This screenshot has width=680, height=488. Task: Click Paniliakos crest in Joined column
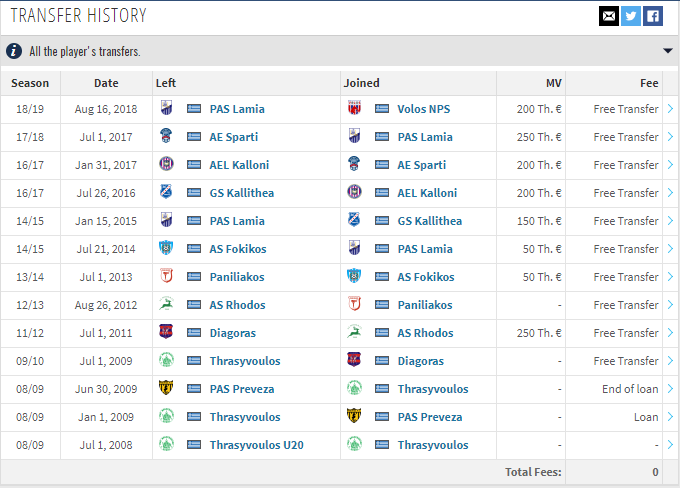click(x=354, y=304)
